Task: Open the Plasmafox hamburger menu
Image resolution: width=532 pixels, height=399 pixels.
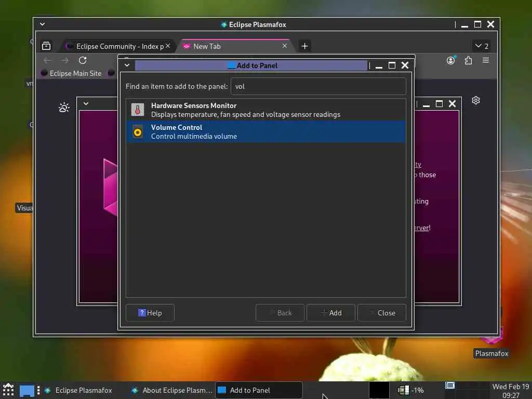Action: (486, 60)
